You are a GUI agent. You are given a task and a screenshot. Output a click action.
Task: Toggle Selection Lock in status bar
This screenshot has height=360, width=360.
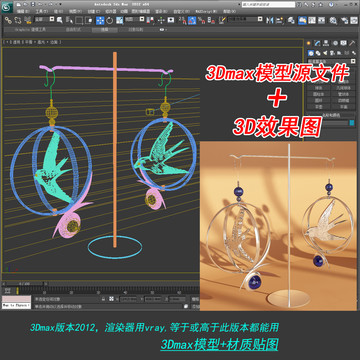103,299
